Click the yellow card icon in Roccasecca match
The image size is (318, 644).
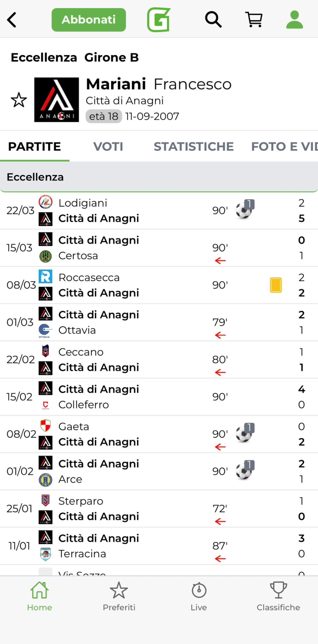coord(276,285)
